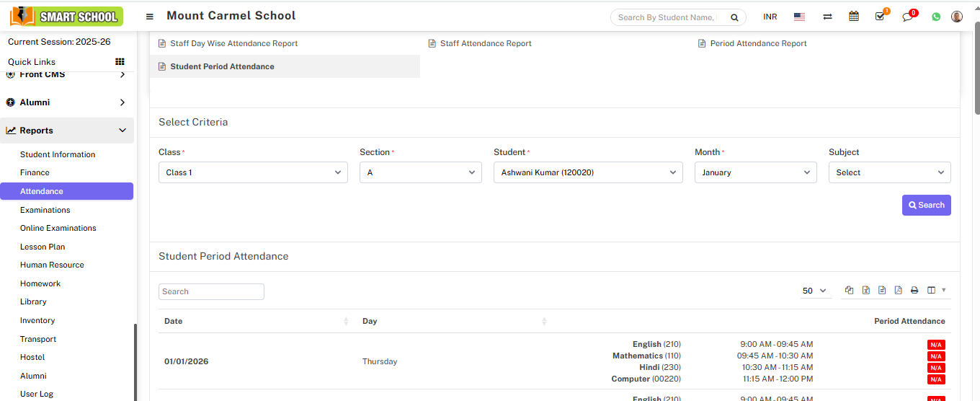
Task: Click the copy table data icon
Action: pos(849,291)
